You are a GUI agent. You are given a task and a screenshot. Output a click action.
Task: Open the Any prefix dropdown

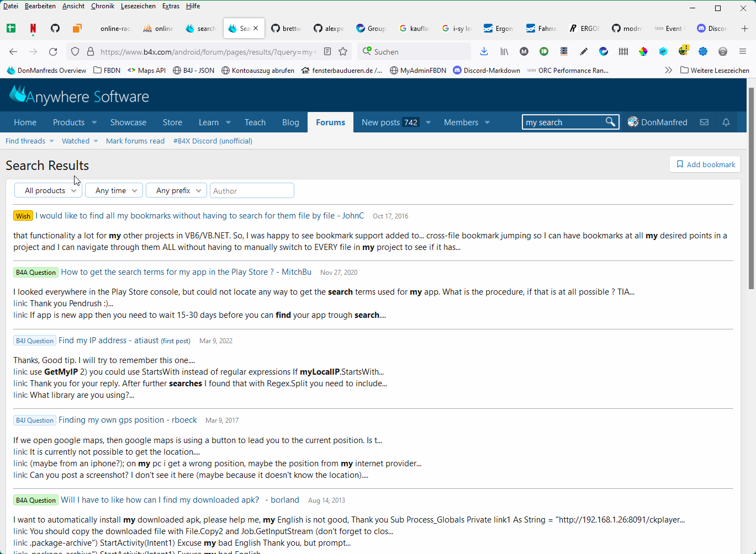pyautogui.click(x=176, y=190)
